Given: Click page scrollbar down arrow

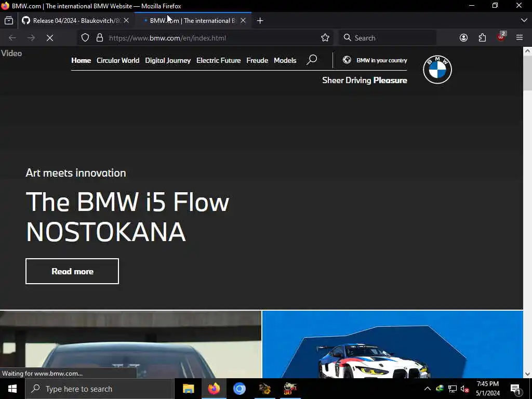Looking at the screenshot, I should [x=527, y=374].
